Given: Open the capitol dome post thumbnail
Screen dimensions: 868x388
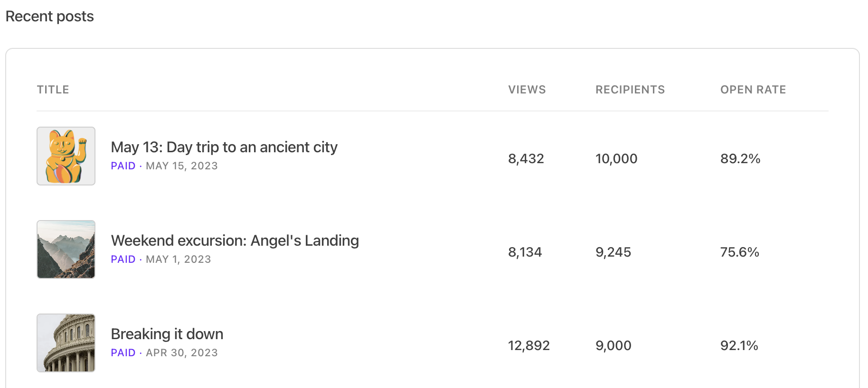Looking at the screenshot, I should click(x=66, y=343).
